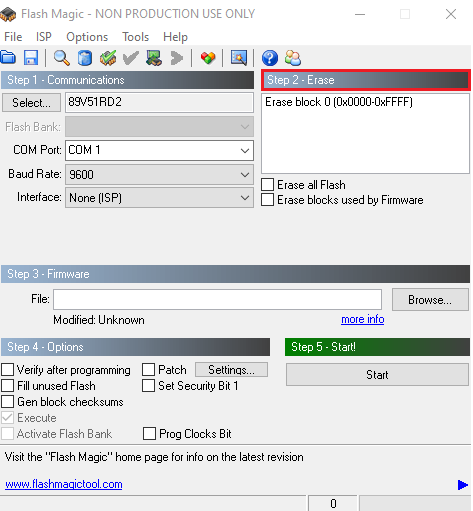Click the Flash Magic chip title icon

click(8, 14)
